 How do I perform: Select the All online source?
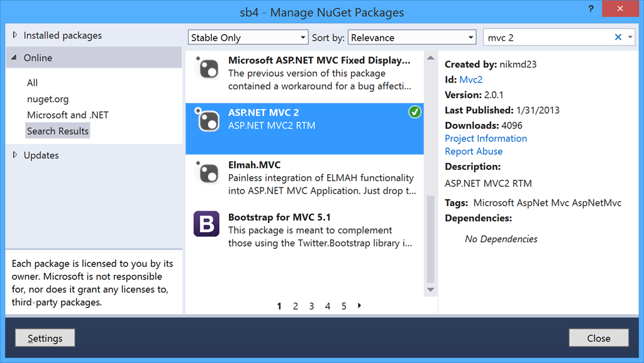tap(33, 83)
